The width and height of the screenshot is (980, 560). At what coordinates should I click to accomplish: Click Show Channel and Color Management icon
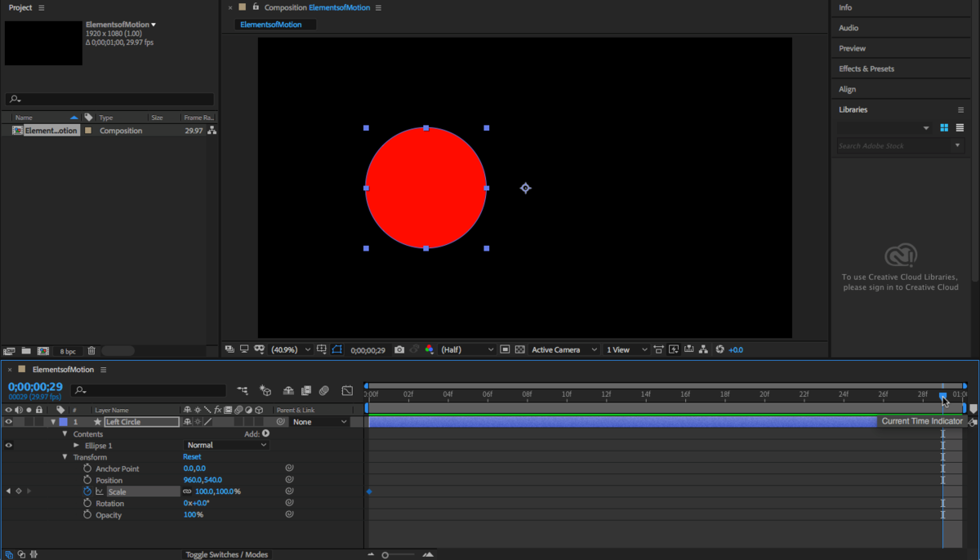(x=429, y=349)
